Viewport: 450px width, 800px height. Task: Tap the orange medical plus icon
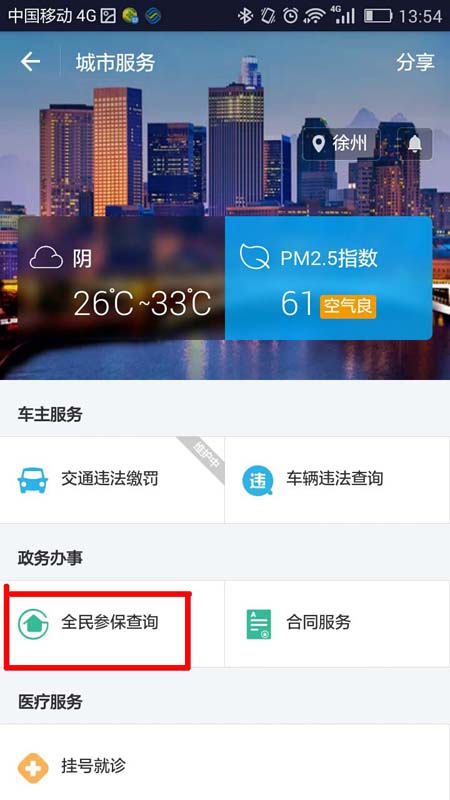[33, 767]
